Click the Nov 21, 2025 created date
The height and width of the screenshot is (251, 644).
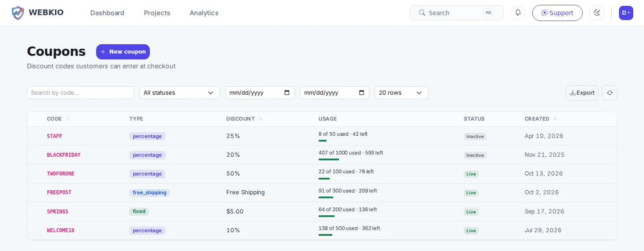coord(544,155)
